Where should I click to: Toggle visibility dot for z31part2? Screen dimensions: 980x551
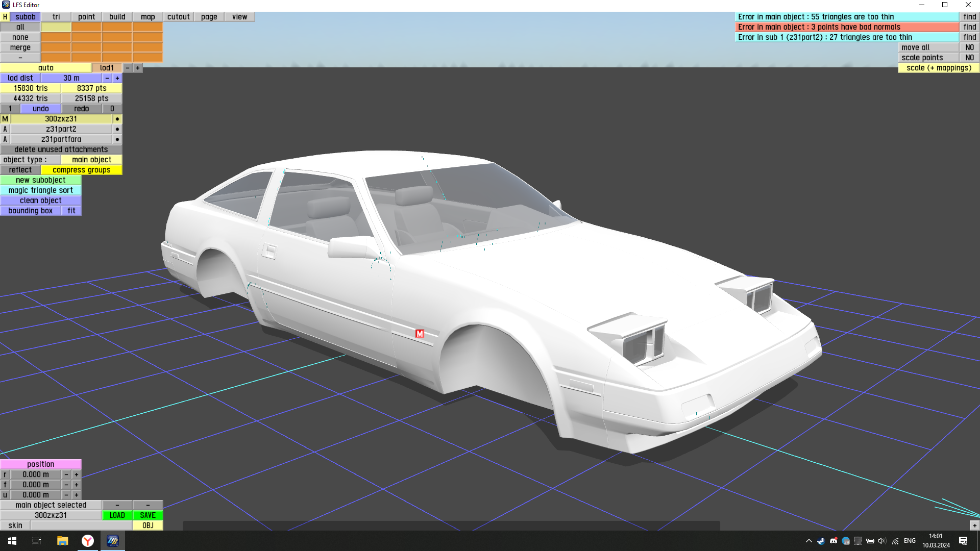click(117, 129)
